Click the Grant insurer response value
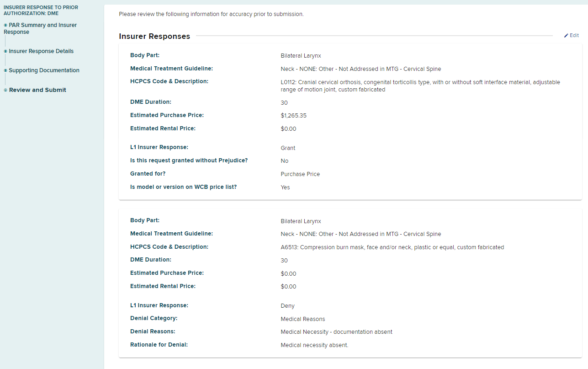 [x=288, y=148]
